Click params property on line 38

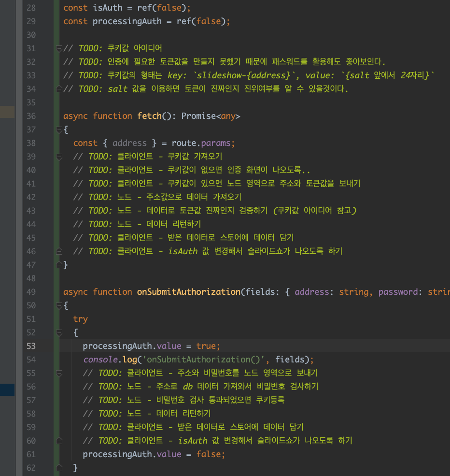[x=216, y=144]
